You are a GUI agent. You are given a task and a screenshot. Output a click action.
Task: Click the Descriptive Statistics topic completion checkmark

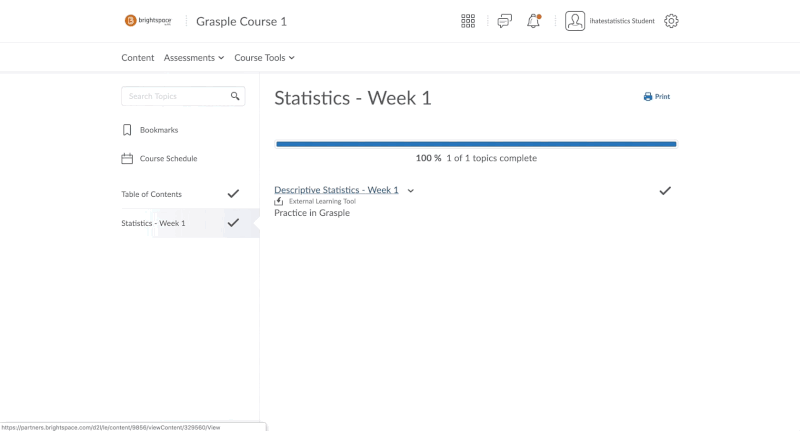point(665,190)
